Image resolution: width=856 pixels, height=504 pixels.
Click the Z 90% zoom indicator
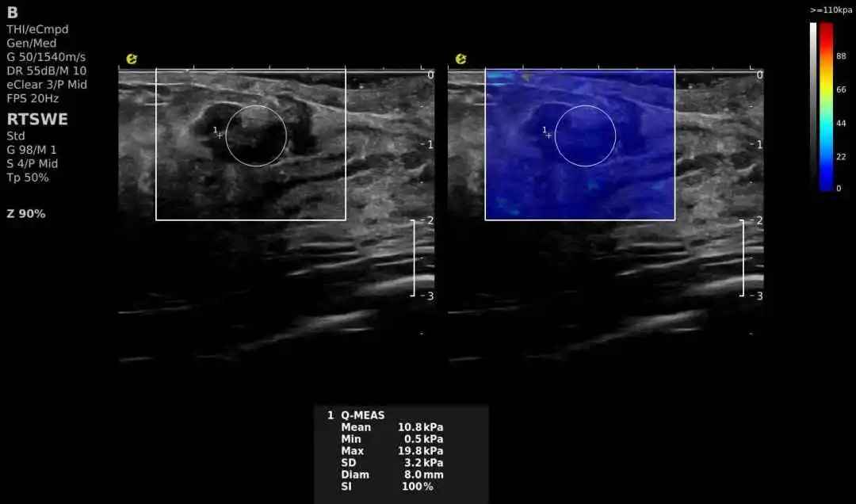coord(26,214)
